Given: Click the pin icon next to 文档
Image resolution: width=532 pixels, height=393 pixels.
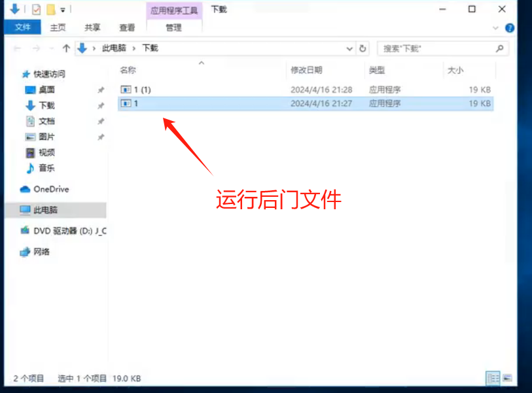Looking at the screenshot, I should click(x=101, y=121).
